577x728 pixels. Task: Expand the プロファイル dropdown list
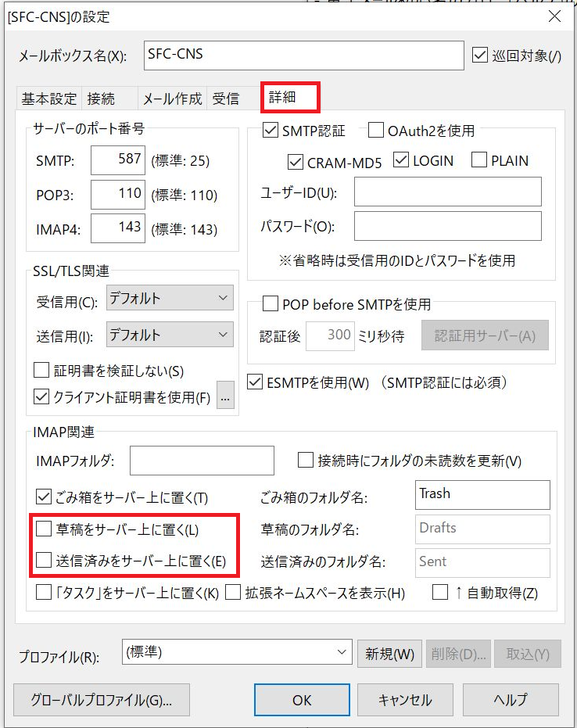(x=237, y=652)
